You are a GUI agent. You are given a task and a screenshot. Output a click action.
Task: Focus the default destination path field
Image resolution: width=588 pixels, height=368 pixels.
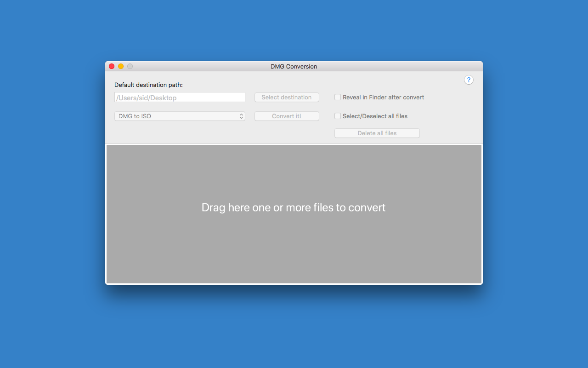click(180, 98)
